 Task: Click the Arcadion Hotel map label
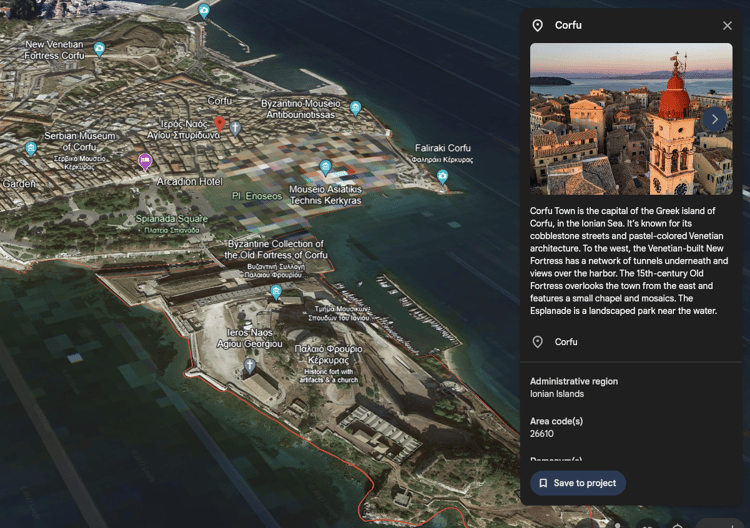189,182
